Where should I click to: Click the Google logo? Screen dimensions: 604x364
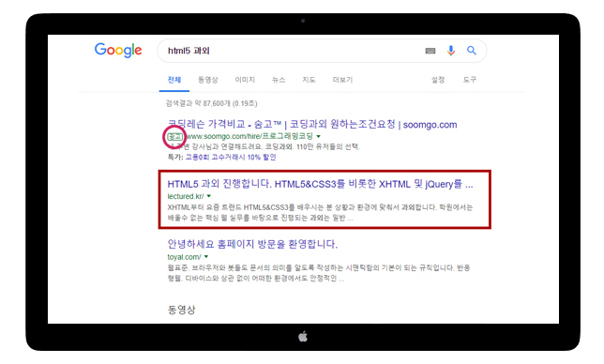[118, 51]
